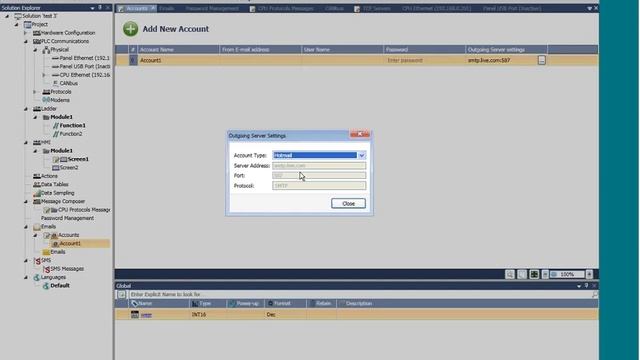This screenshot has height=360, width=640.
Task: Expand the Hardware Configuration node
Action: click(x=26, y=33)
